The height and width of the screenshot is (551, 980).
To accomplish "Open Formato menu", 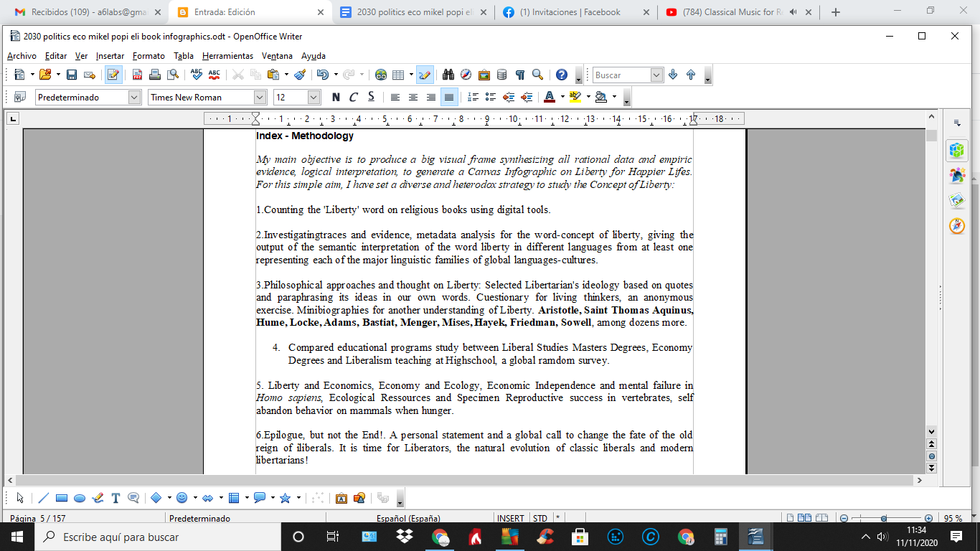I will [149, 56].
